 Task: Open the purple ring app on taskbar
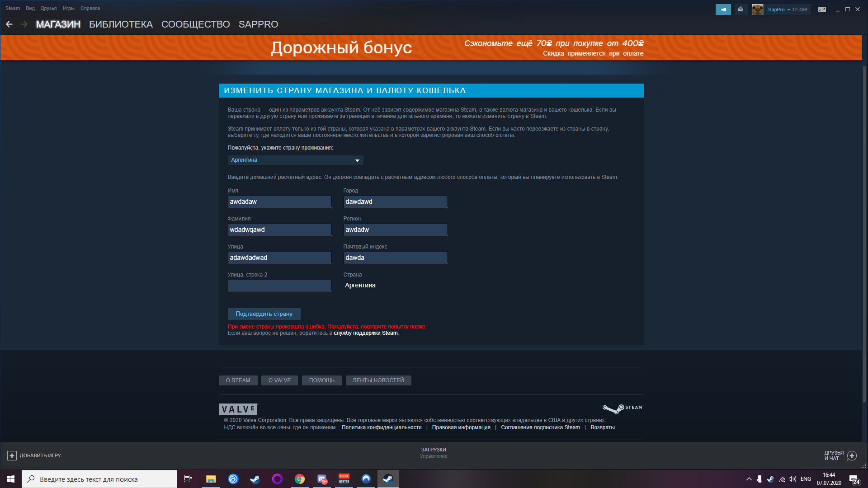point(277,479)
